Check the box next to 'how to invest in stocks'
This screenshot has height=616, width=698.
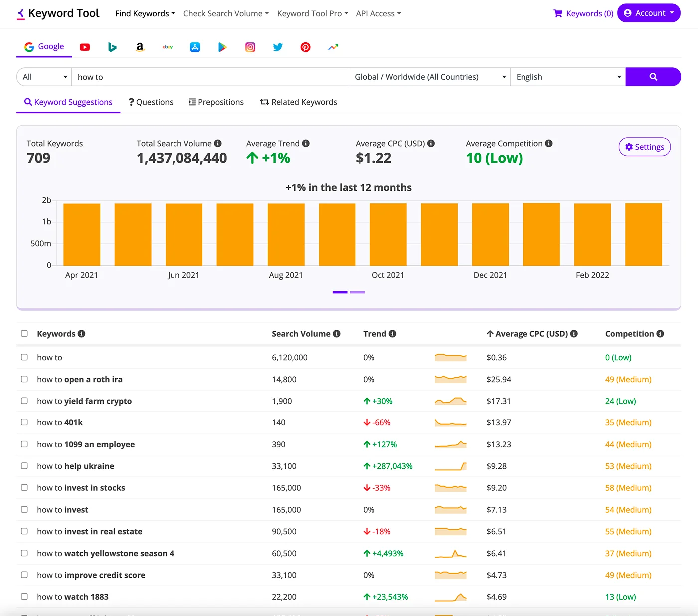[x=24, y=487]
